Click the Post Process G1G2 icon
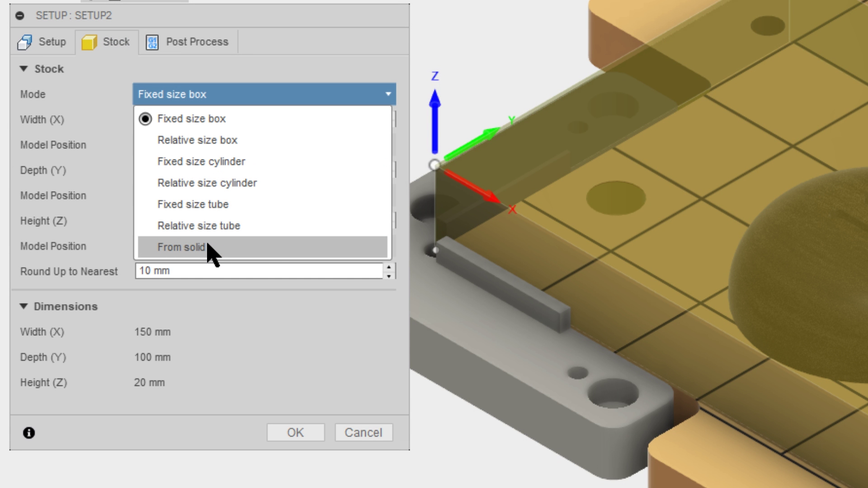This screenshot has height=488, width=868. coord(152,42)
